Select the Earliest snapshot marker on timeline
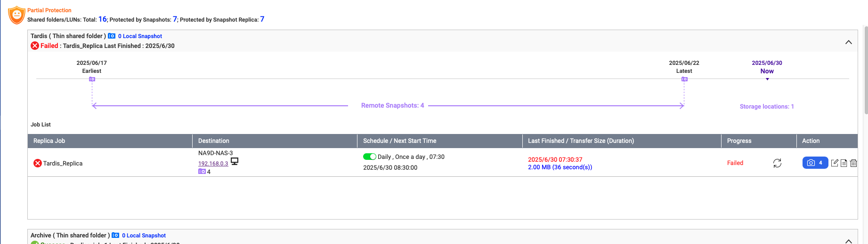 (x=92, y=79)
